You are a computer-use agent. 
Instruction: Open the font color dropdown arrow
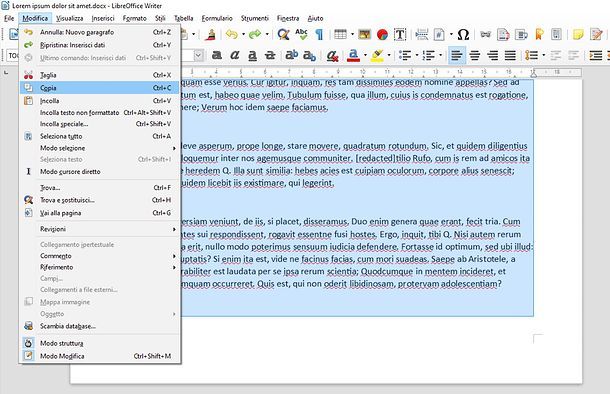365,56
